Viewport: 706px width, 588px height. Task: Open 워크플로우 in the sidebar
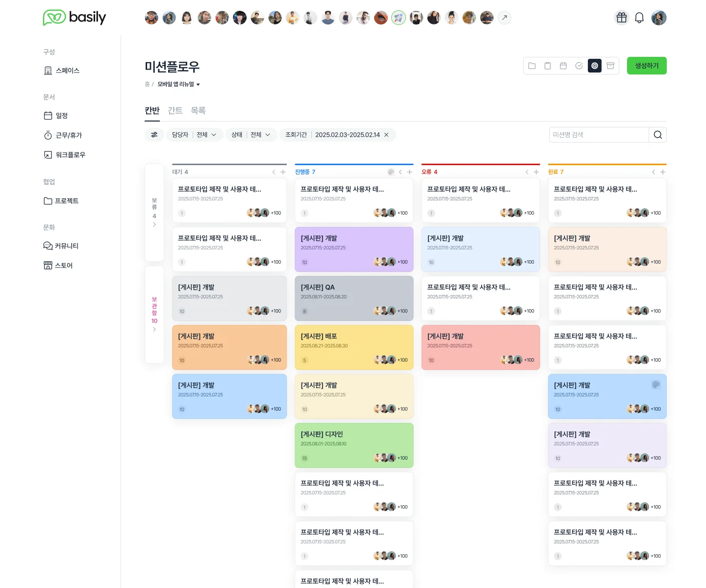pos(64,155)
